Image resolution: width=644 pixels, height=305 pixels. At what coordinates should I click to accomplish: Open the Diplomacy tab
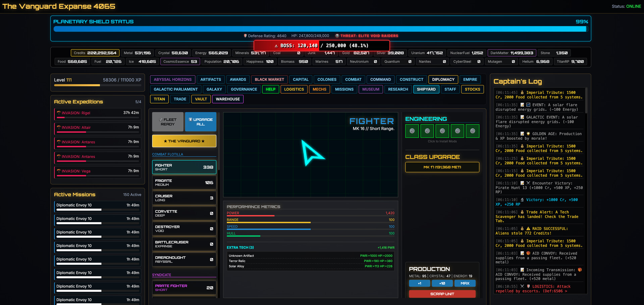pos(443,79)
